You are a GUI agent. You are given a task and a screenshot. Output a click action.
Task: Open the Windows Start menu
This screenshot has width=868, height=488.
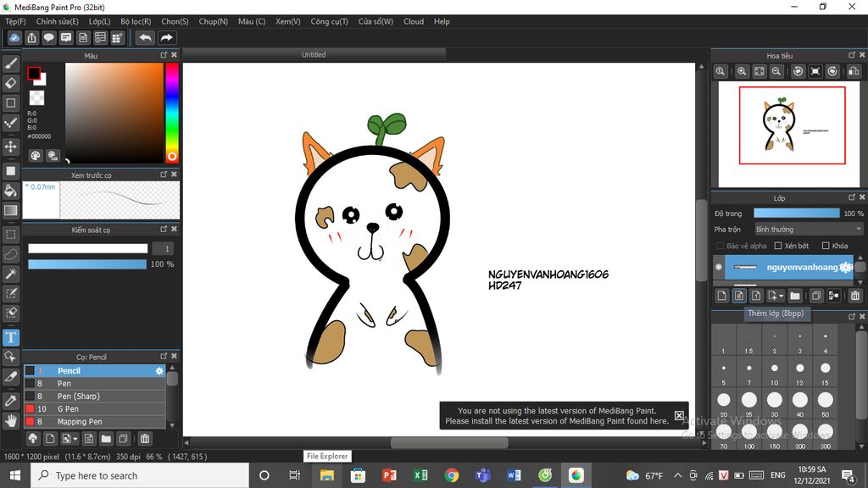[15, 475]
